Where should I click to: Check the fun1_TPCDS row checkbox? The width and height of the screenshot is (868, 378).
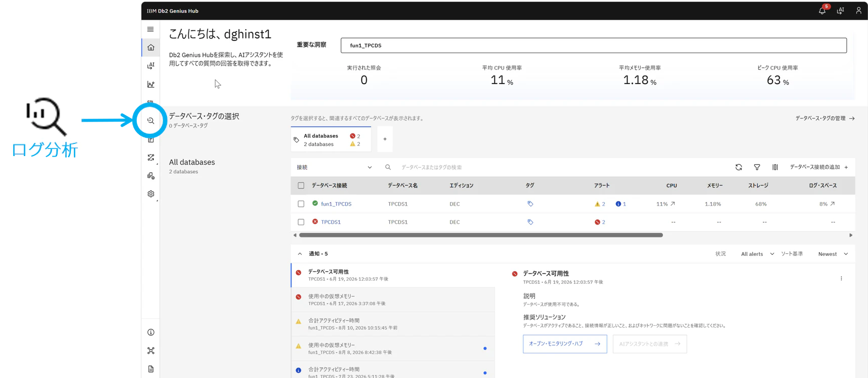pyautogui.click(x=301, y=204)
